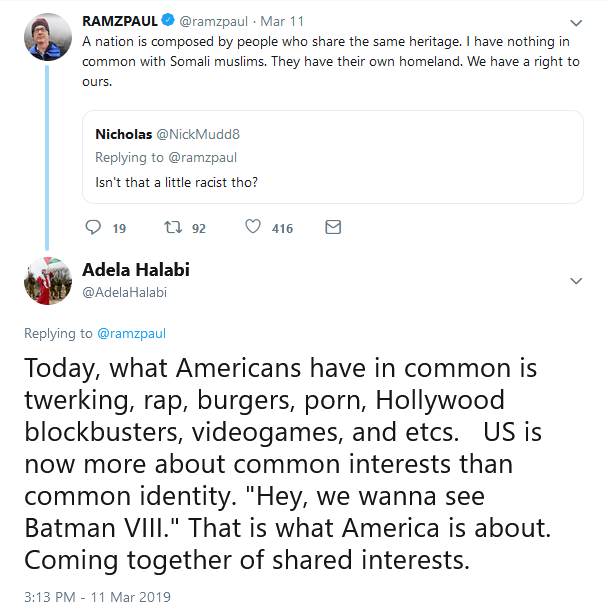Click the blue verified badge next to RAMZPAUL
Image resolution: width=607 pixels, height=614 pixels.
(x=169, y=20)
